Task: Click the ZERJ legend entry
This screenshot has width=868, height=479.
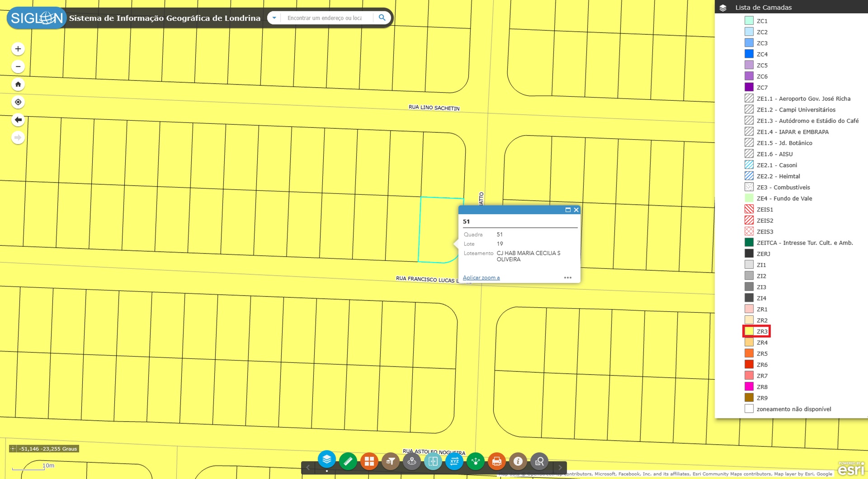Action: pos(763,254)
